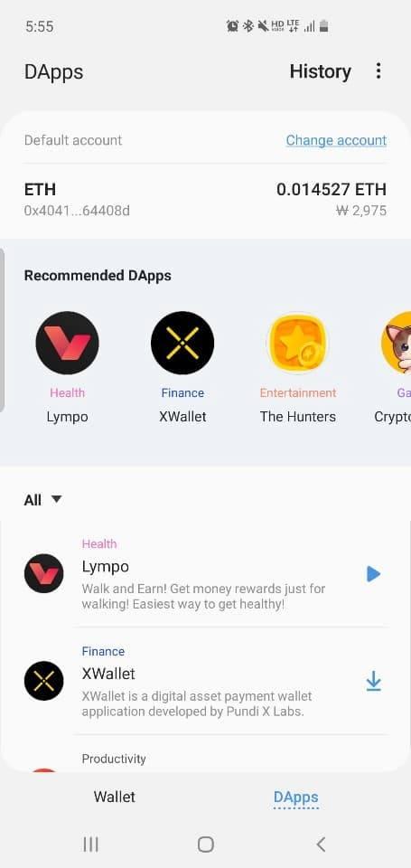Open the three-dot overflow menu
Screen dimensions: 411x868
pos(378,71)
